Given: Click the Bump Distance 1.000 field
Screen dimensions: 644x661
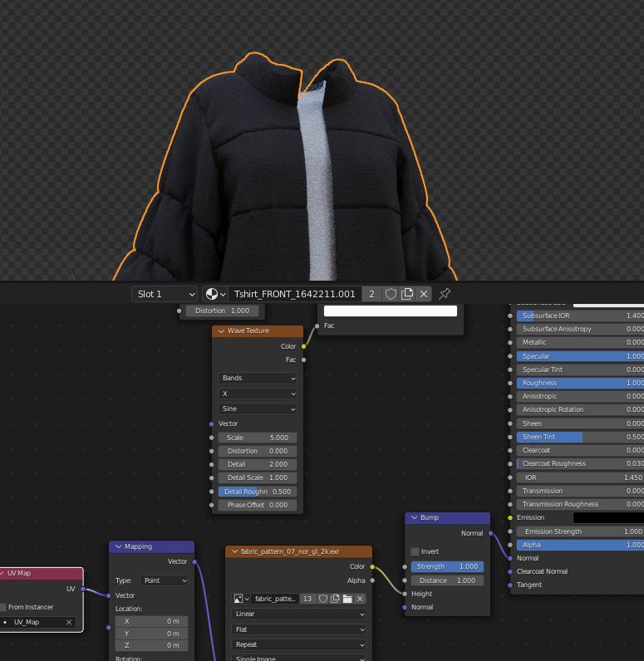Looking at the screenshot, I should 447,580.
